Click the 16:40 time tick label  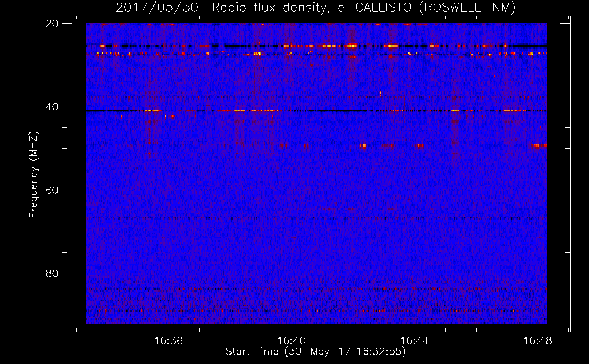pyautogui.click(x=292, y=341)
